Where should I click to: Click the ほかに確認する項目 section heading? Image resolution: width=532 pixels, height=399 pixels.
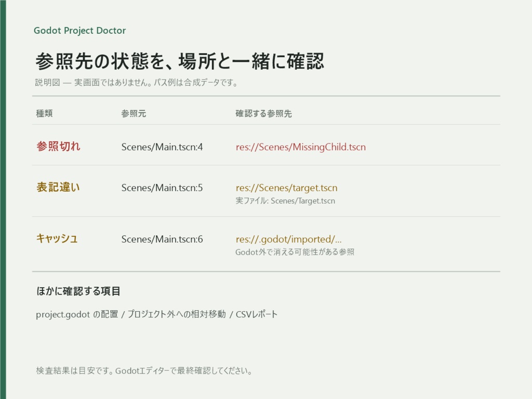point(78,291)
